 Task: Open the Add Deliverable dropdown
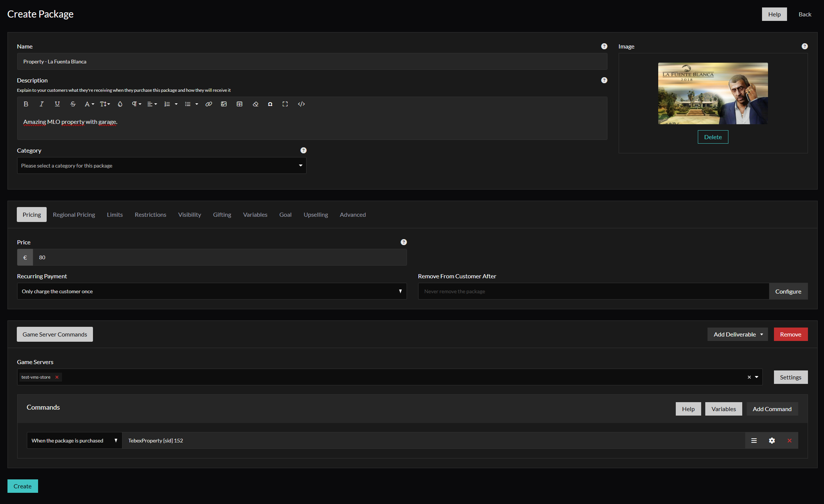pos(737,334)
